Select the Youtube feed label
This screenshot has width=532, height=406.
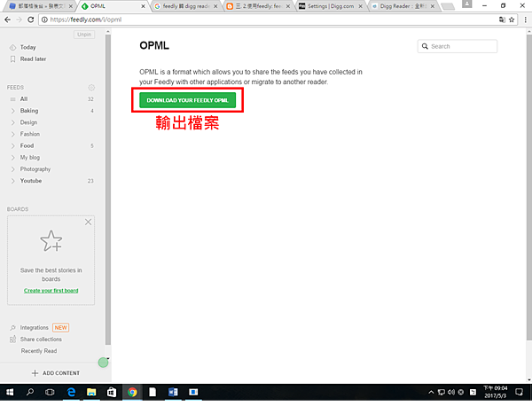point(31,181)
